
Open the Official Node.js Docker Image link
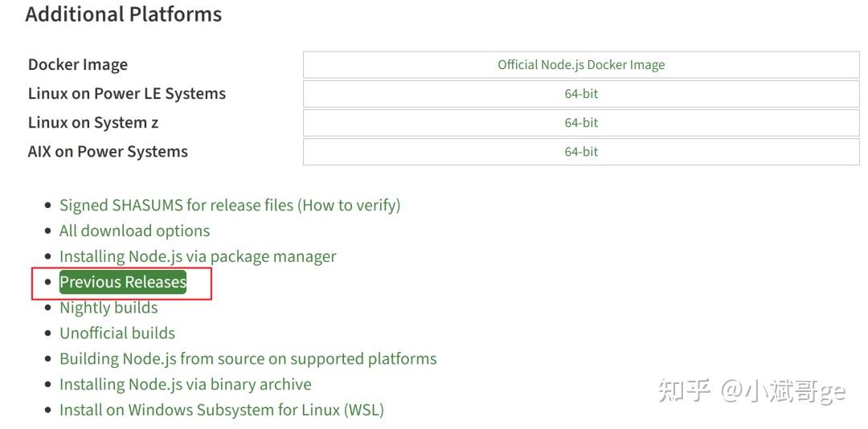point(581,65)
